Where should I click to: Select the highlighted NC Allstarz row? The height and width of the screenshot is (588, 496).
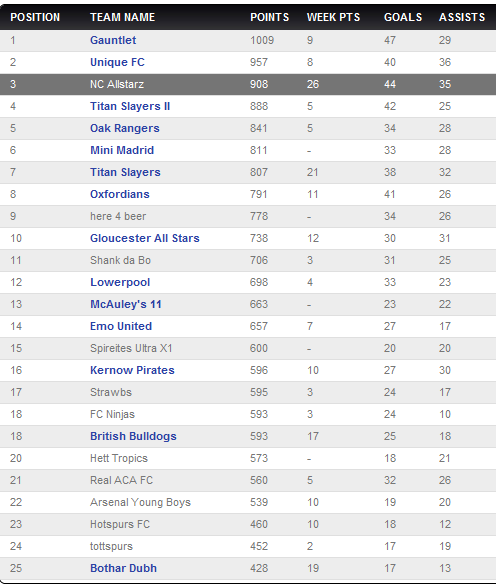pyautogui.click(x=248, y=84)
